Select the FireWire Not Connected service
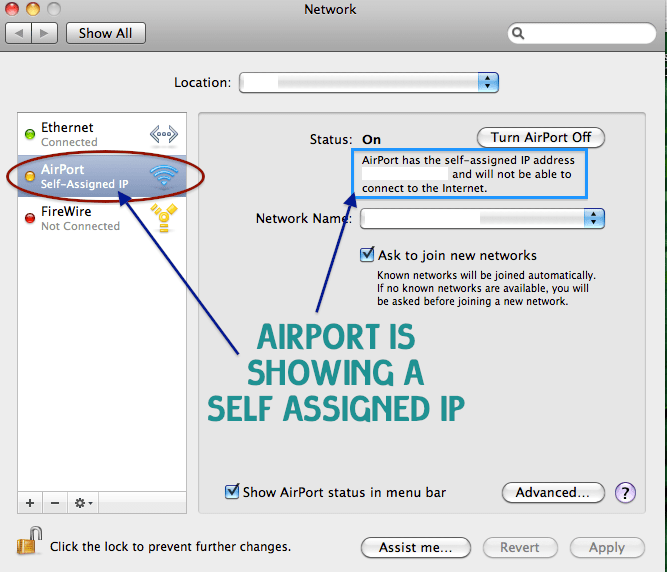 102,218
